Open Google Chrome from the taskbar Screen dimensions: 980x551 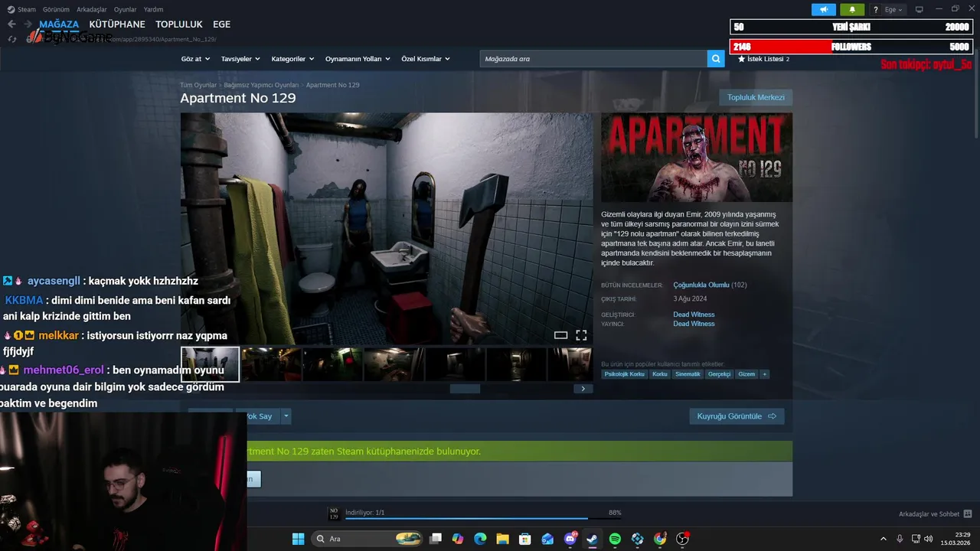pos(660,539)
